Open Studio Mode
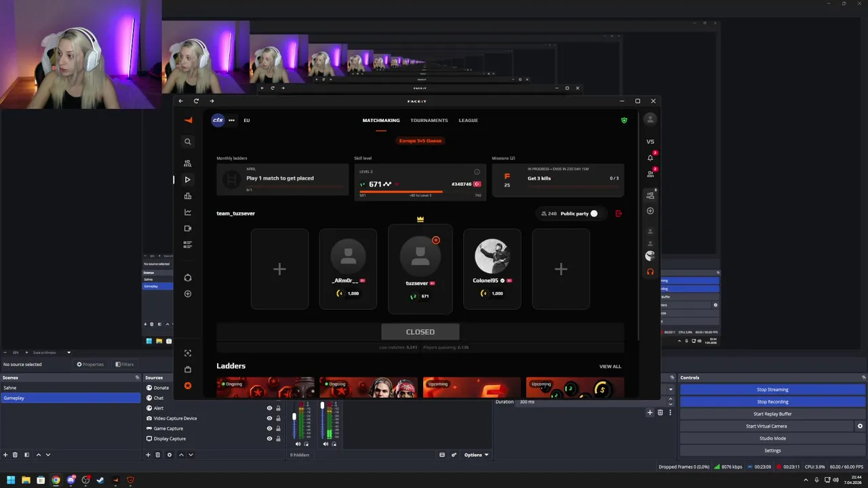This screenshot has height=488, width=868. coord(772,439)
